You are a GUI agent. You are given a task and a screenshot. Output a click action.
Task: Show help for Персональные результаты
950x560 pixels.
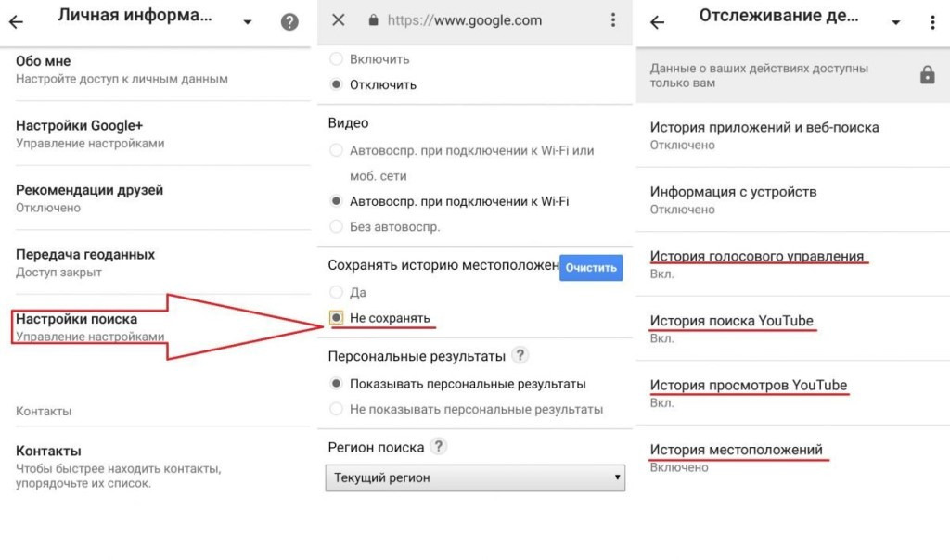520,355
